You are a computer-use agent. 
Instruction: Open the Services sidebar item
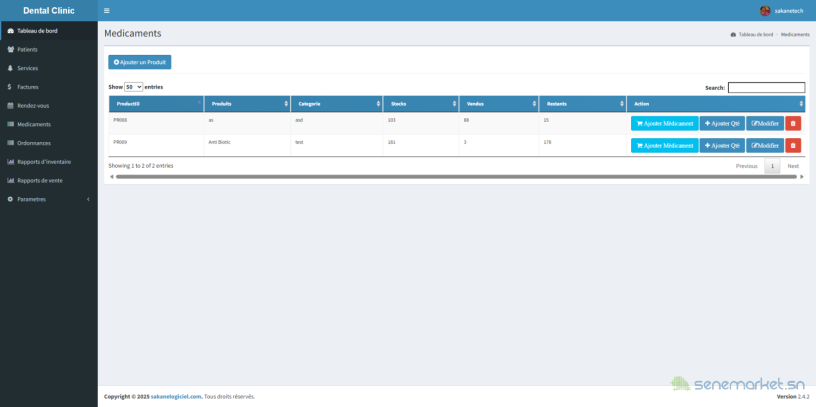click(49, 68)
